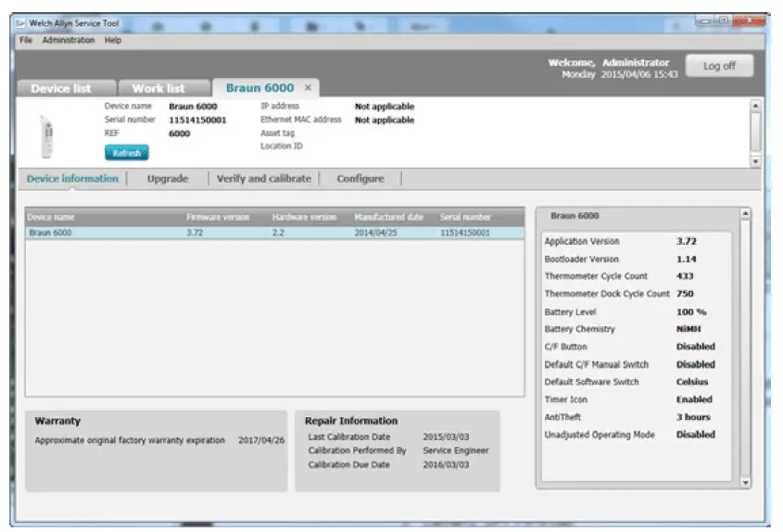Switch to the Work list tab

158,88
